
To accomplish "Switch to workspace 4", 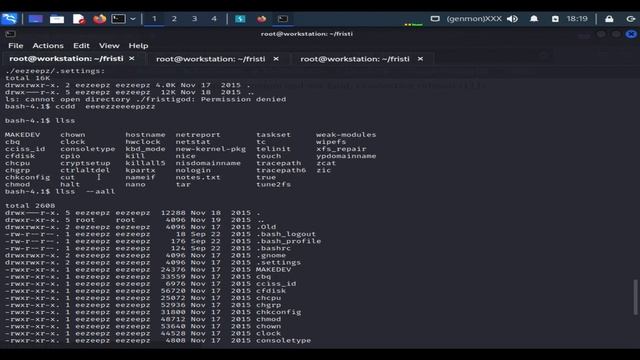I will tap(214, 19).
